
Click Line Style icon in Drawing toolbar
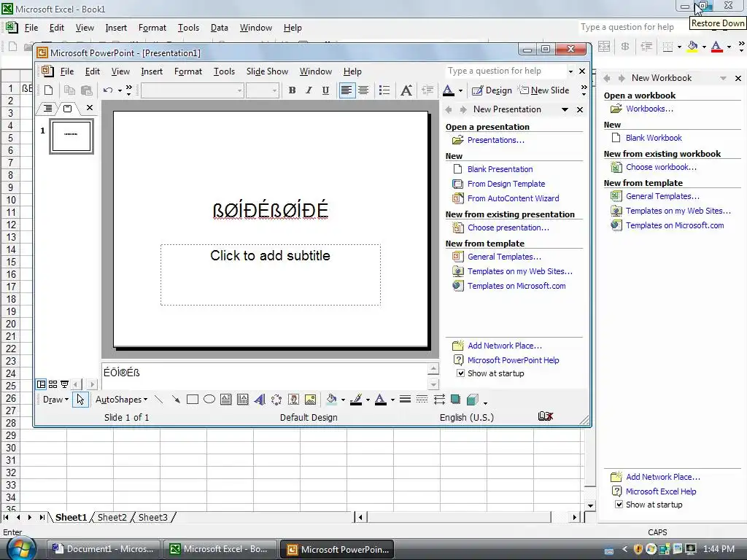[x=405, y=400]
